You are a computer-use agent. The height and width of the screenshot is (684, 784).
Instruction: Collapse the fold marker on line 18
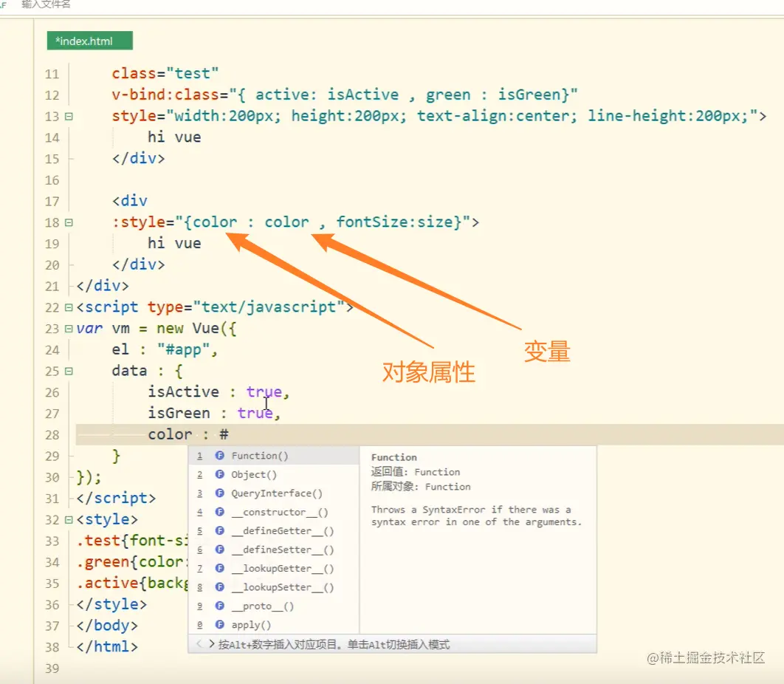(x=69, y=222)
